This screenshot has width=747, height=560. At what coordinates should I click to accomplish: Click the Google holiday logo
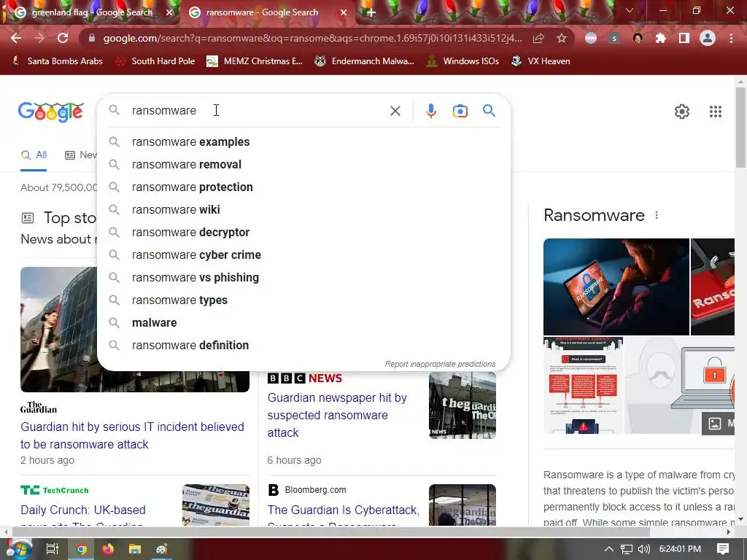pyautogui.click(x=51, y=112)
